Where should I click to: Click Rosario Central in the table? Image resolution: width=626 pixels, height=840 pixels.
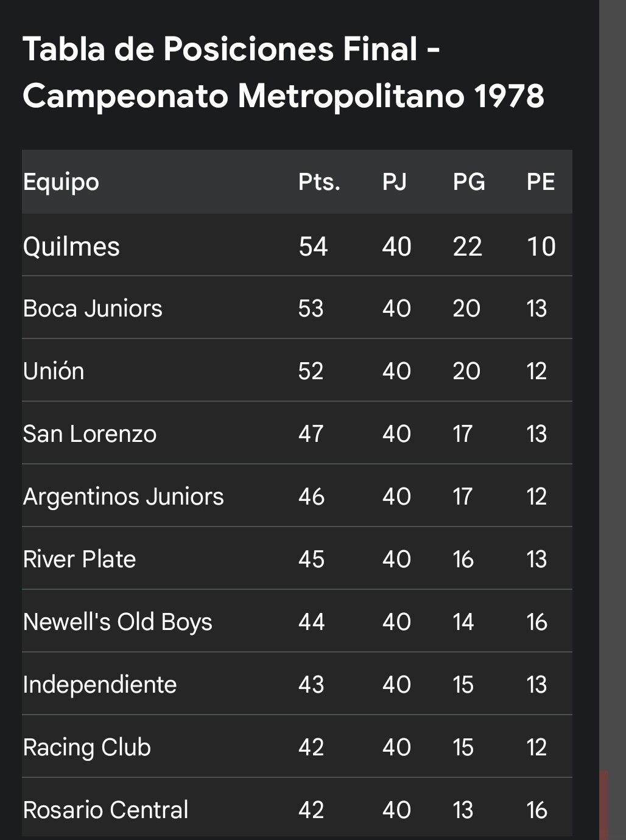click(105, 810)
